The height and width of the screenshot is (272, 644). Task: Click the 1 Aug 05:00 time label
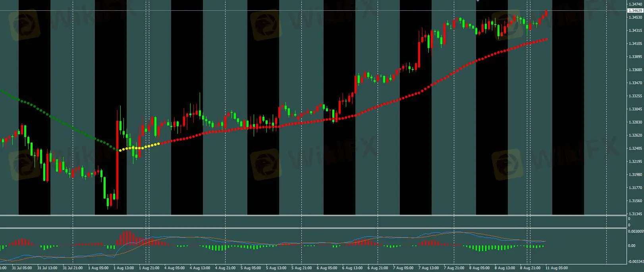click(x=98, y=268)
